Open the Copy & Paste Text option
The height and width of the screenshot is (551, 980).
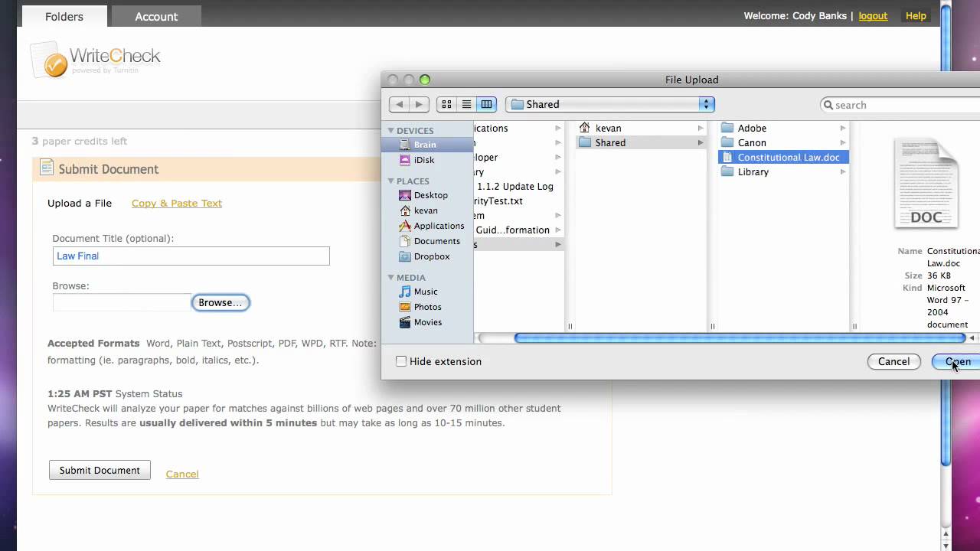[177, 203]
